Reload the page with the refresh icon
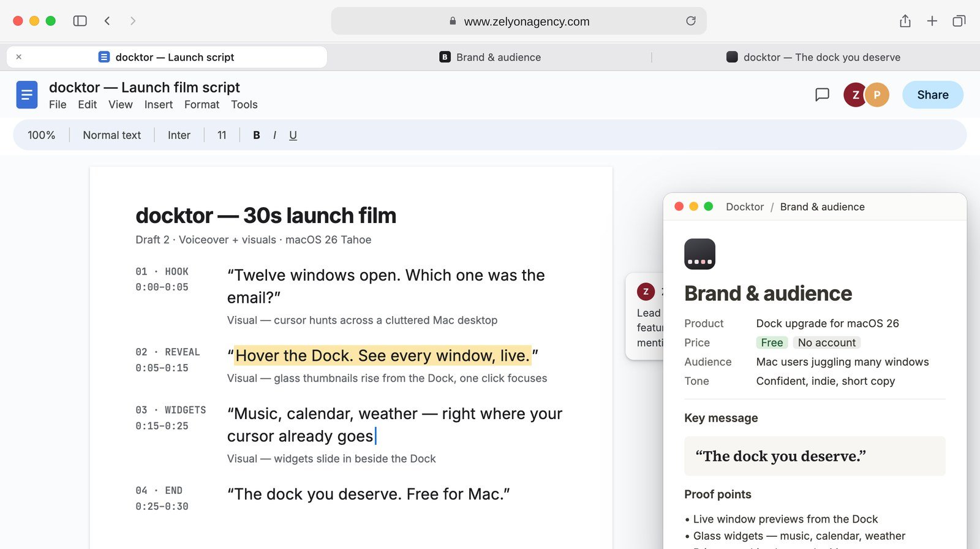980x549 pixels. (691, 21)
